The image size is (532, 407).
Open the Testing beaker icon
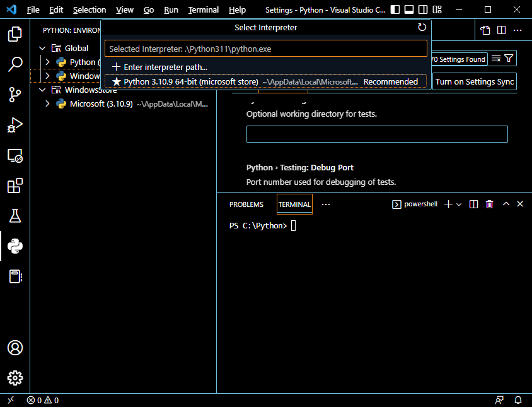(15, 216)
